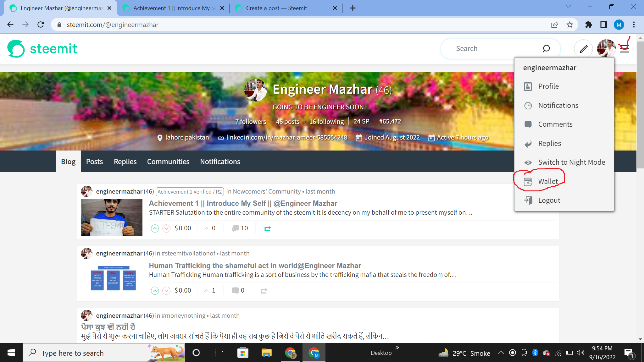Upvote the Human Trafficking post
644x362 pixels.
[155, 291]
